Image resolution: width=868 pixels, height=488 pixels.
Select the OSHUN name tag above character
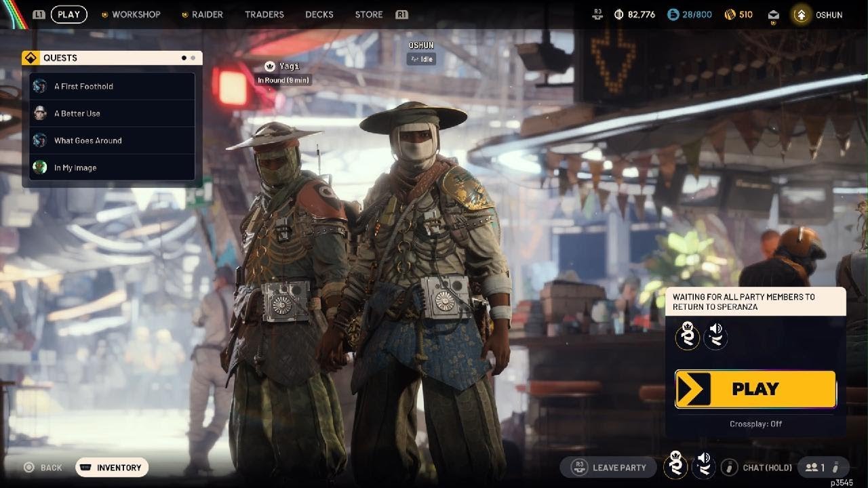pyautogui.click(x=421, y=45)
